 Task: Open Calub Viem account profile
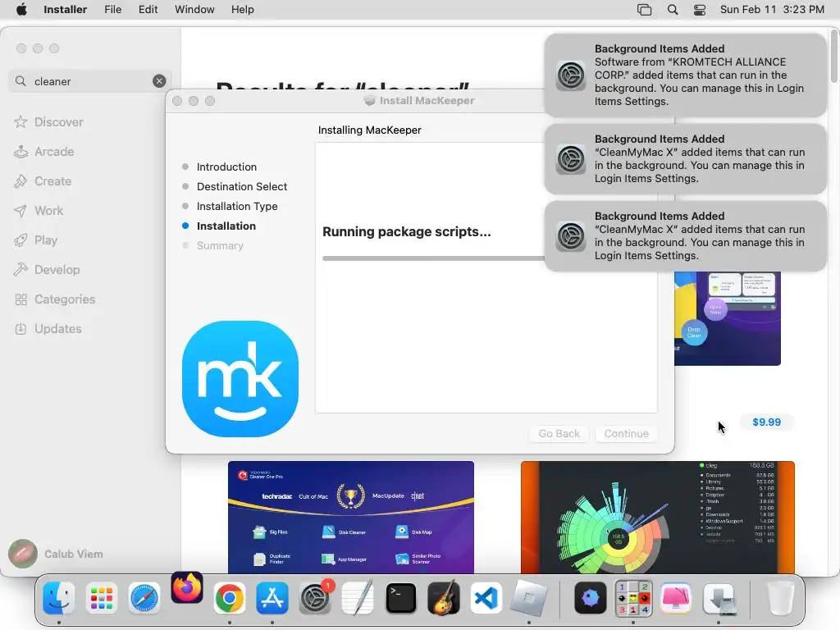click(x=57, y=554)
